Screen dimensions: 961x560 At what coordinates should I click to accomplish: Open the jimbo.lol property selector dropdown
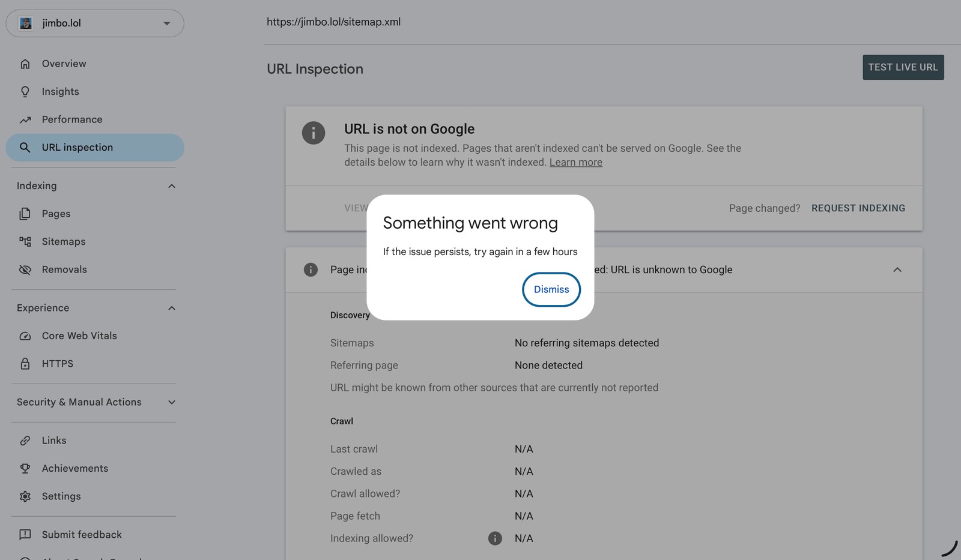95,23
